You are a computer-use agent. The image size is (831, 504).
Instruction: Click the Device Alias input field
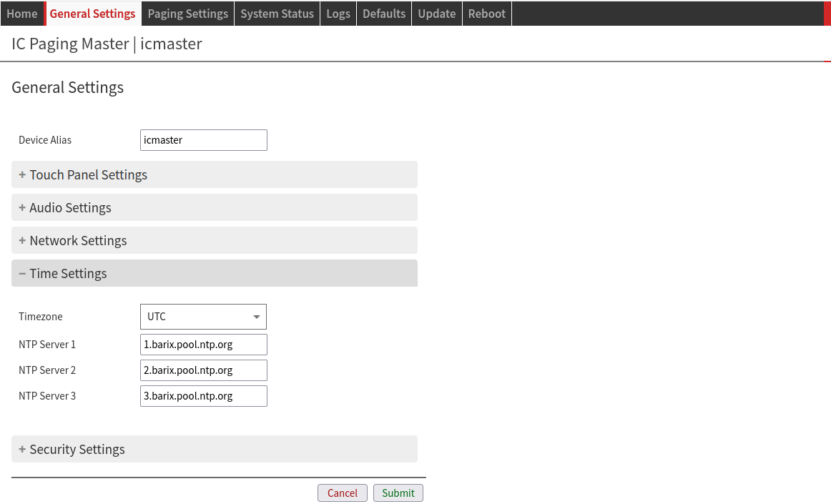pos(203,140)
